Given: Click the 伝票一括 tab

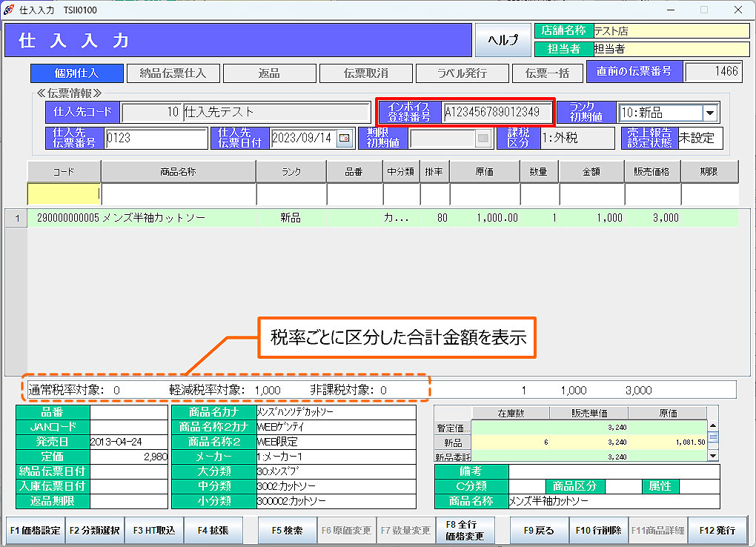Looking at the screenshot, I should click(547, 73).
